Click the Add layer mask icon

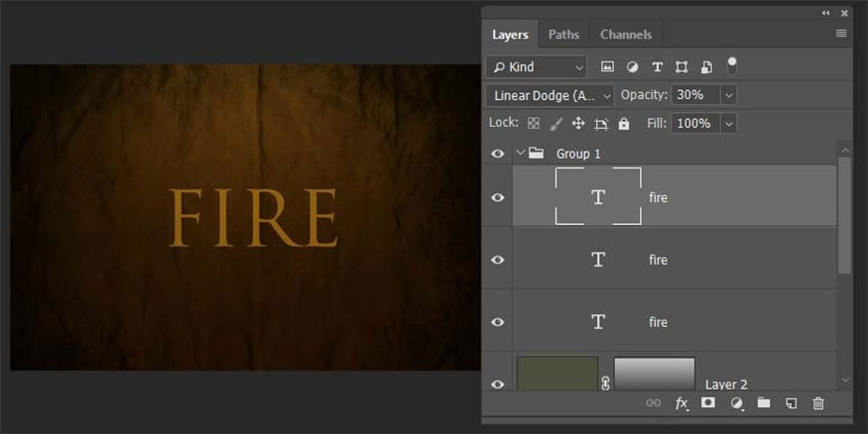coord(708,403)
